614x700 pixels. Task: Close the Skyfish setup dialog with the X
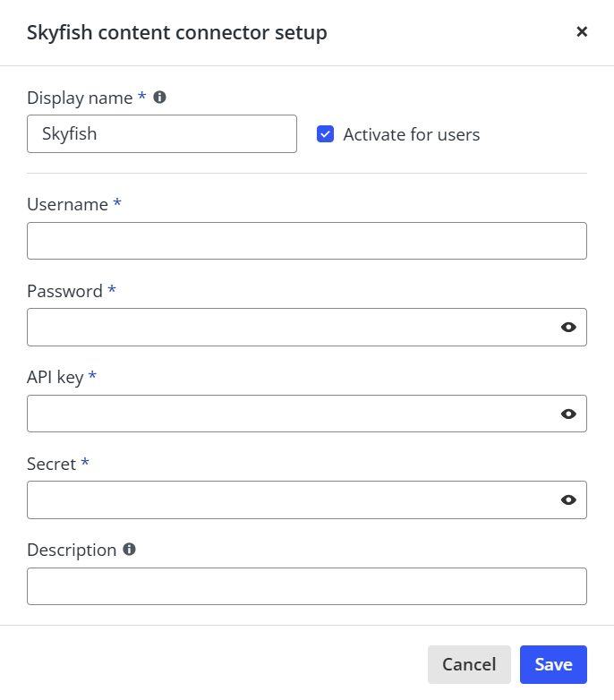(x=582, y=31)
